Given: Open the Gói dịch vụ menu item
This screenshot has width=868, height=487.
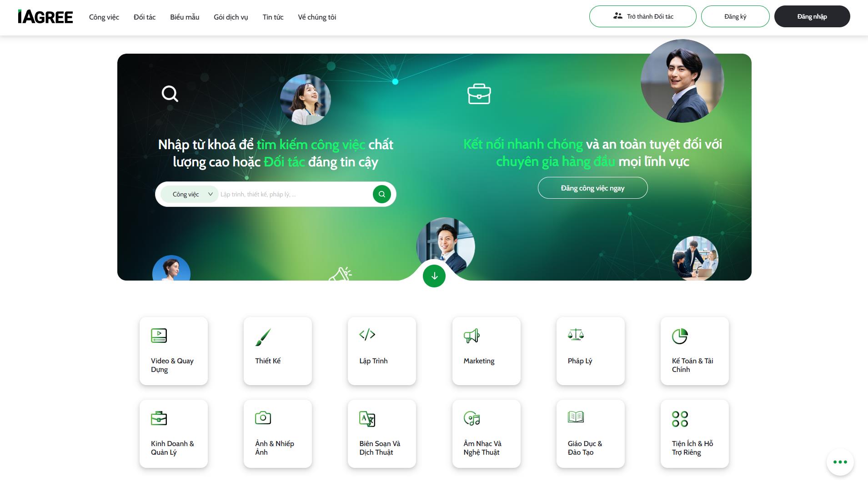Looking at the screenshot, I should tap(231, 17).
